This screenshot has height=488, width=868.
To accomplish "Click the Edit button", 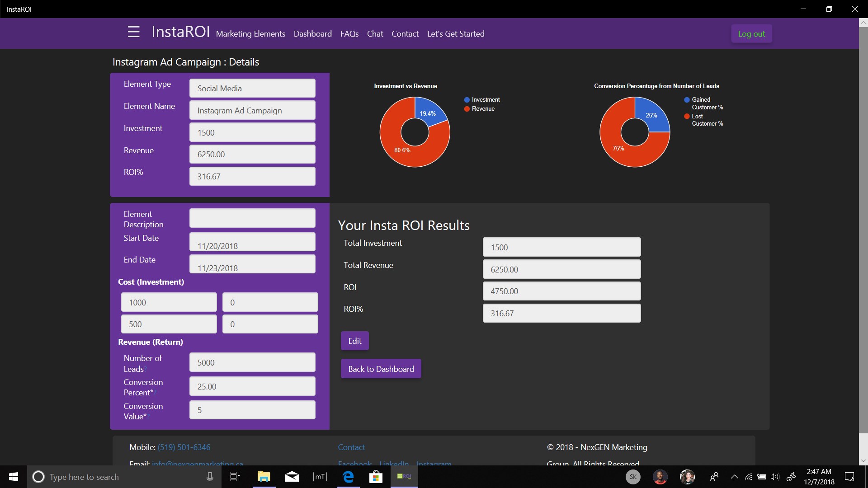I will tap(354, 341).
